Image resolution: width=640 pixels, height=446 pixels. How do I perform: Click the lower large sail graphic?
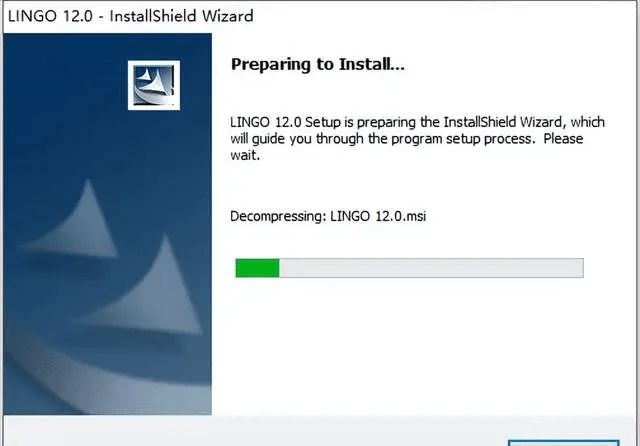click(x=147, y=286)
